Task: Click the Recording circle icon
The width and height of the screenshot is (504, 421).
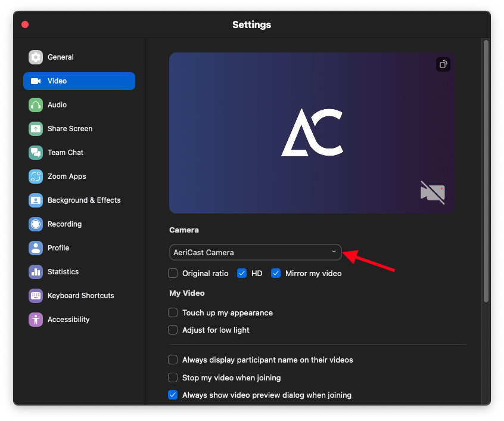Action: tap(36, 224)
